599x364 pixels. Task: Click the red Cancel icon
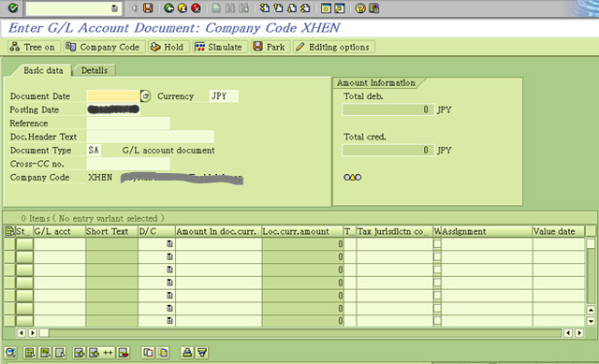point(196,8)
